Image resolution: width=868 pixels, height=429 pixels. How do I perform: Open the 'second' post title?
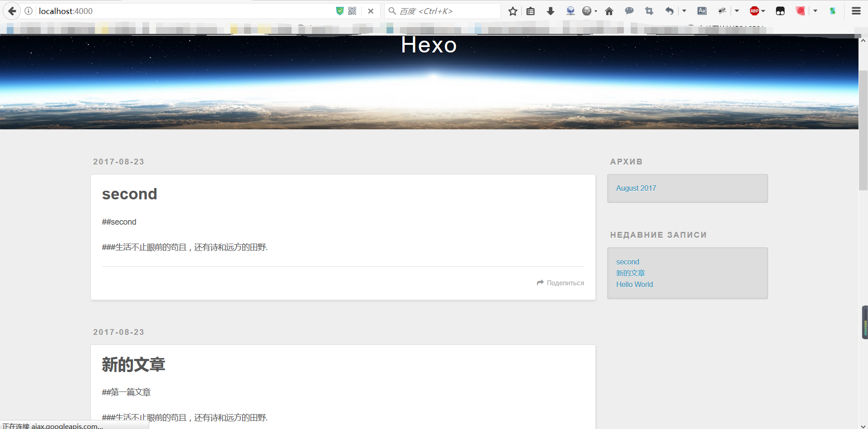click(130, 194)
